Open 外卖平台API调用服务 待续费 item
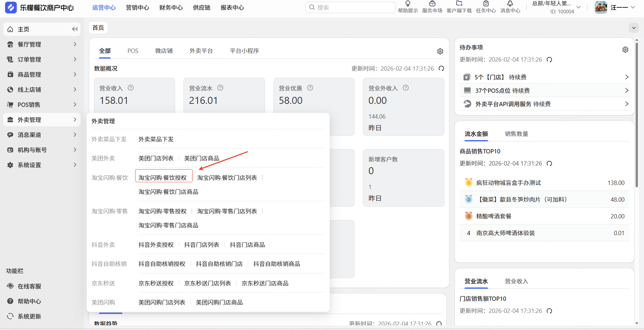This screenshot has width=644, height=330. [x=544, y=104]
